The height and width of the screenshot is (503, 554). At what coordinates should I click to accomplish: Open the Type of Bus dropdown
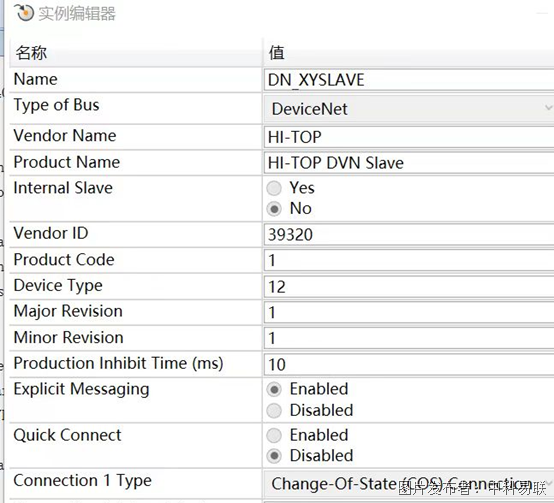409,109
